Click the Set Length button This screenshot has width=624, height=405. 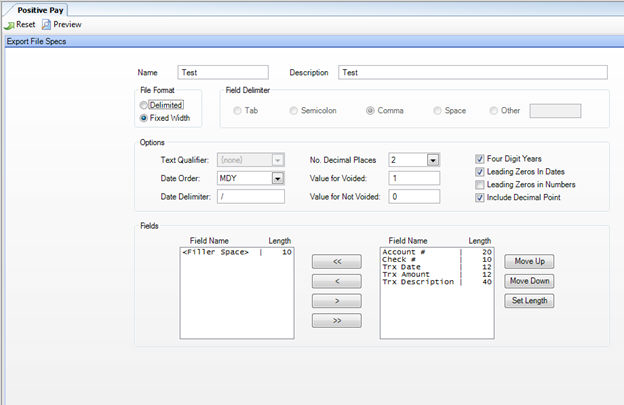pyautogui.click(x=528, y=301)
